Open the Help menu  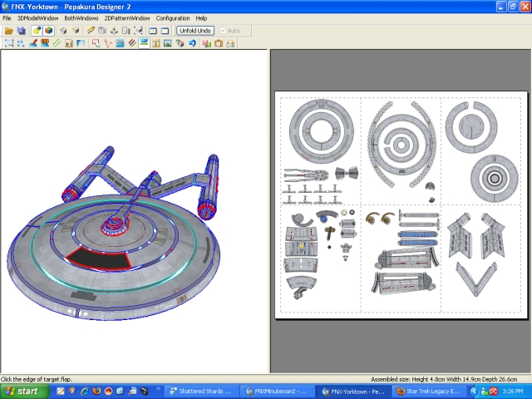tap(201, 18)
